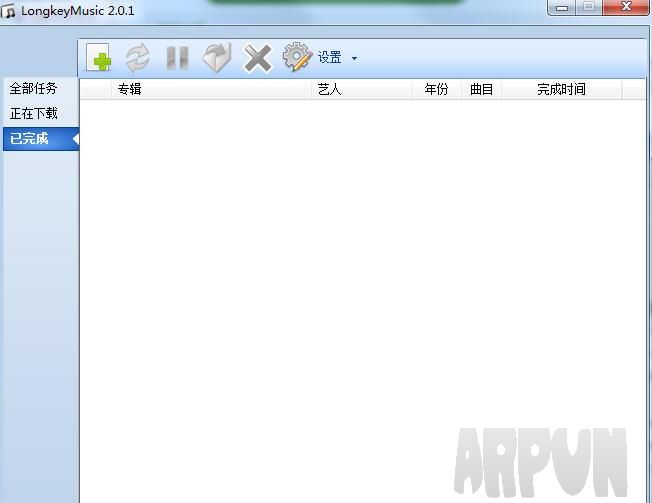Click the LongkeyMusic title bar music icon

(8, 11)
